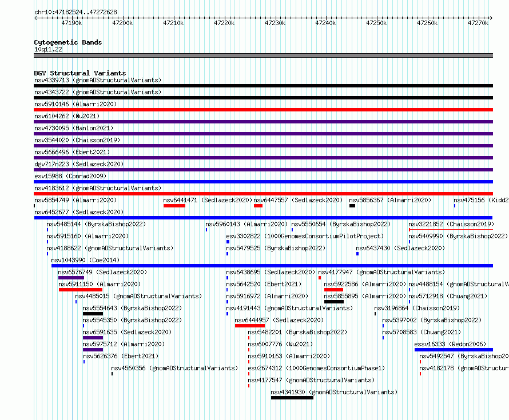The image size is (509, 420).
Task: Open nsv4183612 gnomAD variant label
Action: coord(98,188)
